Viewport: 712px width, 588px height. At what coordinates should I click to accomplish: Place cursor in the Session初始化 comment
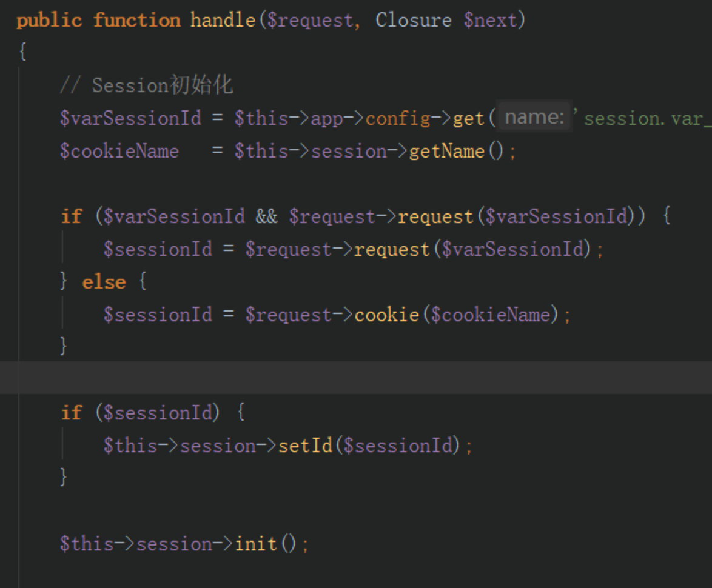click(147, 85)
